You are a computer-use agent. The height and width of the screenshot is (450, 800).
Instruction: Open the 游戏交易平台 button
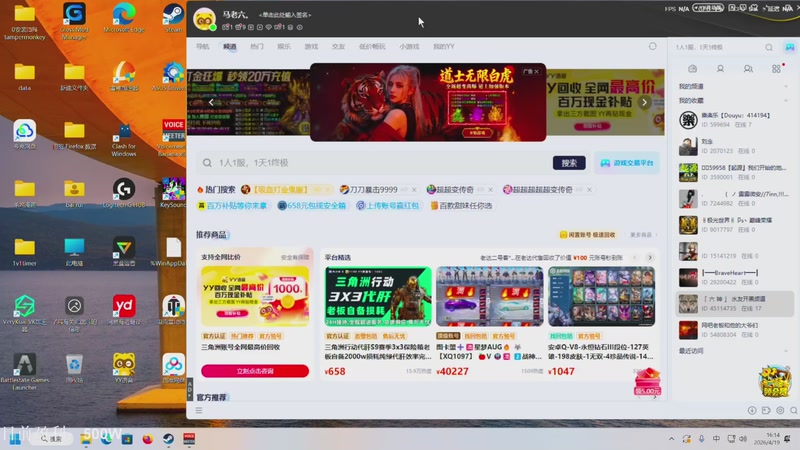pyautogui.click(x=627, y=163)
